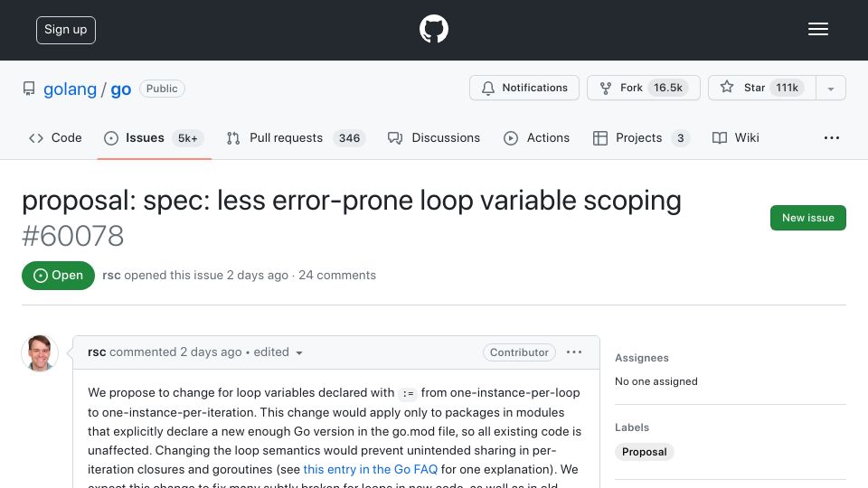
Task: Open the comment options ellipsis menu
Action: (574, 352)
